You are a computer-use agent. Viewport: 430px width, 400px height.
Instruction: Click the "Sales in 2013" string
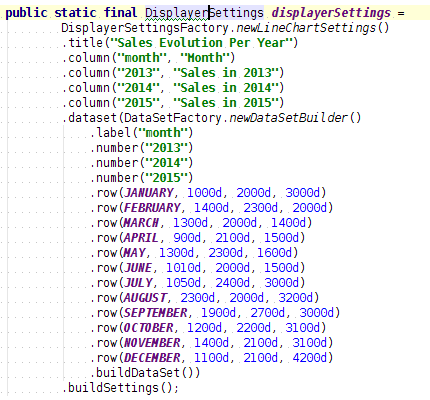point(225,73)
